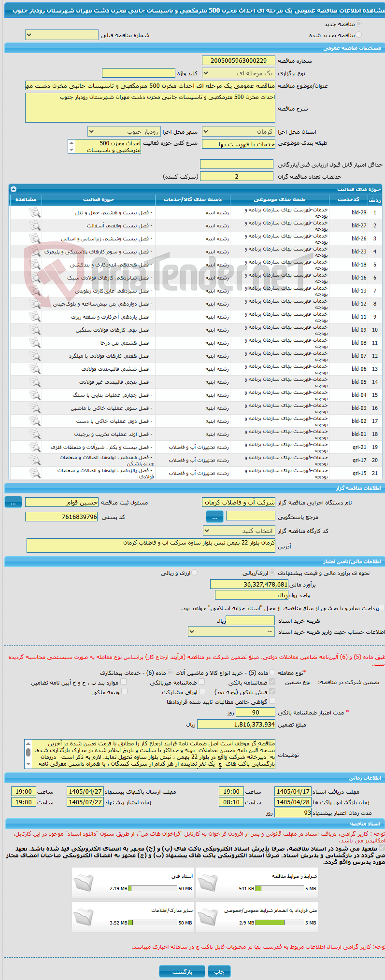Open استان محل اجرا dropdown
The width and height of the screenshot is (385, 980).
pos(239,132)
